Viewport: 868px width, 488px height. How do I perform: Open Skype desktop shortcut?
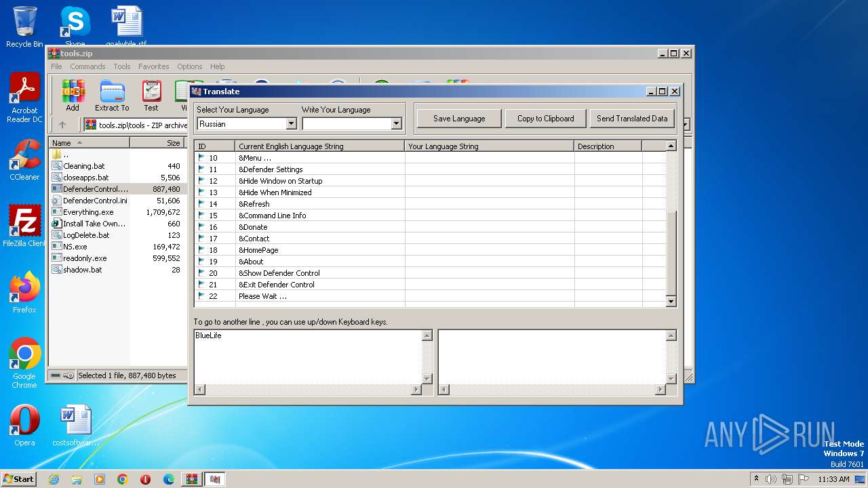75,27
